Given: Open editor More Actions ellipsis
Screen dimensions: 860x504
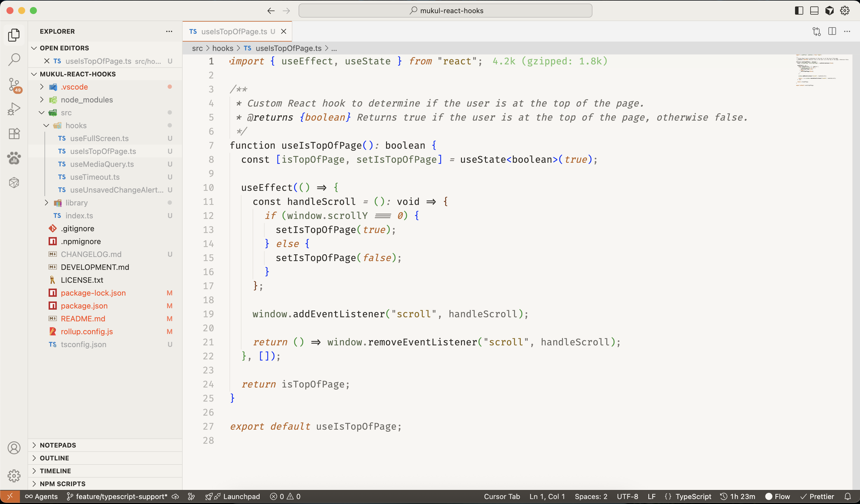Looking at the screenshot, I should (x=847, y=31).
